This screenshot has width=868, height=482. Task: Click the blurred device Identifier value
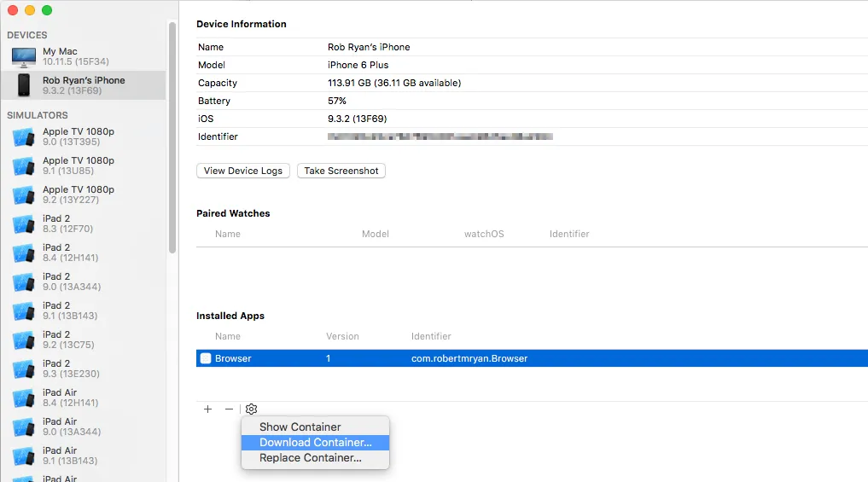440,136
